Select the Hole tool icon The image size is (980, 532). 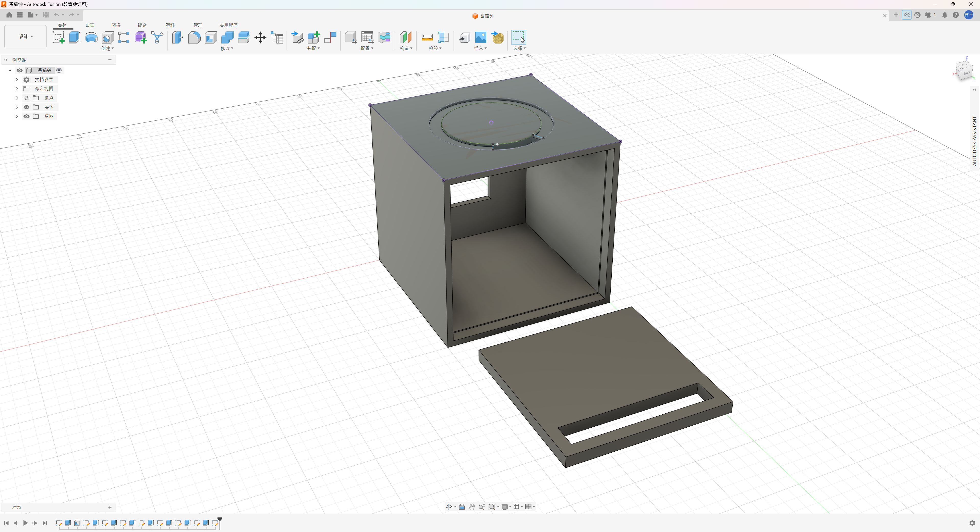[x=108, y=37]
